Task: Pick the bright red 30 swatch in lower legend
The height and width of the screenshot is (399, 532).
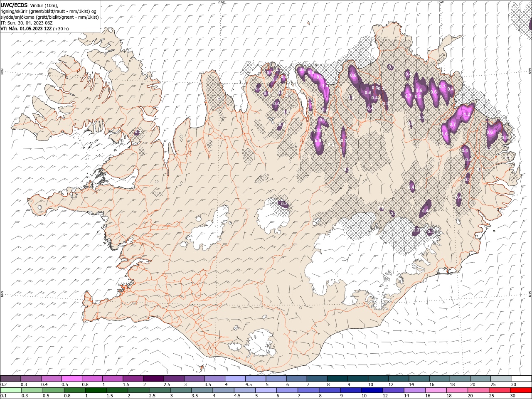Action: click(521, 390)
